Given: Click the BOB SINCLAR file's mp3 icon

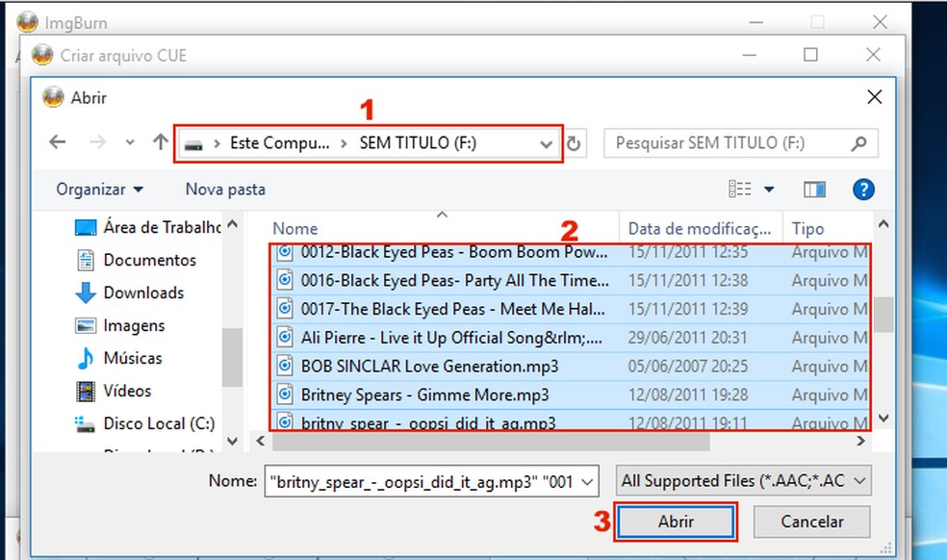Looking at the screenshot, I should (x=285, y=366).
